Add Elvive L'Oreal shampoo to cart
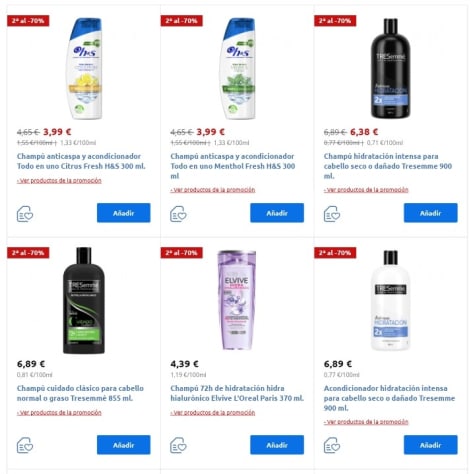The height and width of the screenshot is (474, 475). (x=277, y=445)
